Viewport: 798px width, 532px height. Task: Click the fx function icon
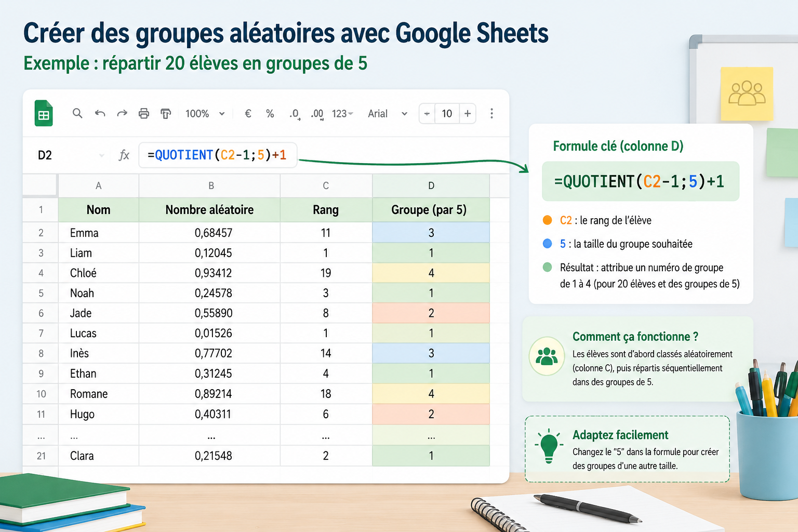tap(124, 155)
